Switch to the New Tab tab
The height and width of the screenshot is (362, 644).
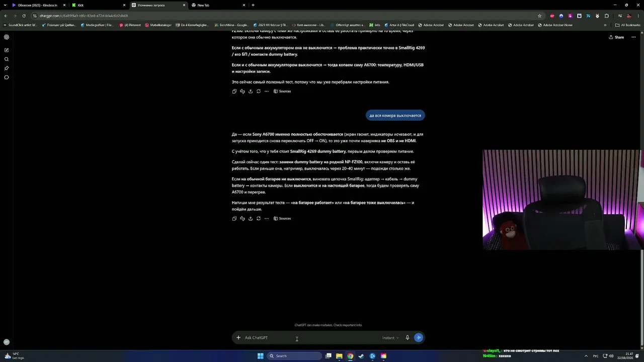point(218,5)
